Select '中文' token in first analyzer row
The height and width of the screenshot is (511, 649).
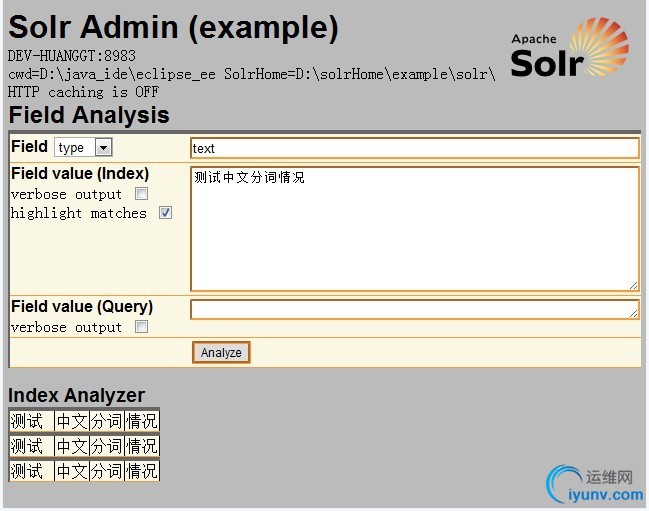pyautogui.click(x=72, y=421)
